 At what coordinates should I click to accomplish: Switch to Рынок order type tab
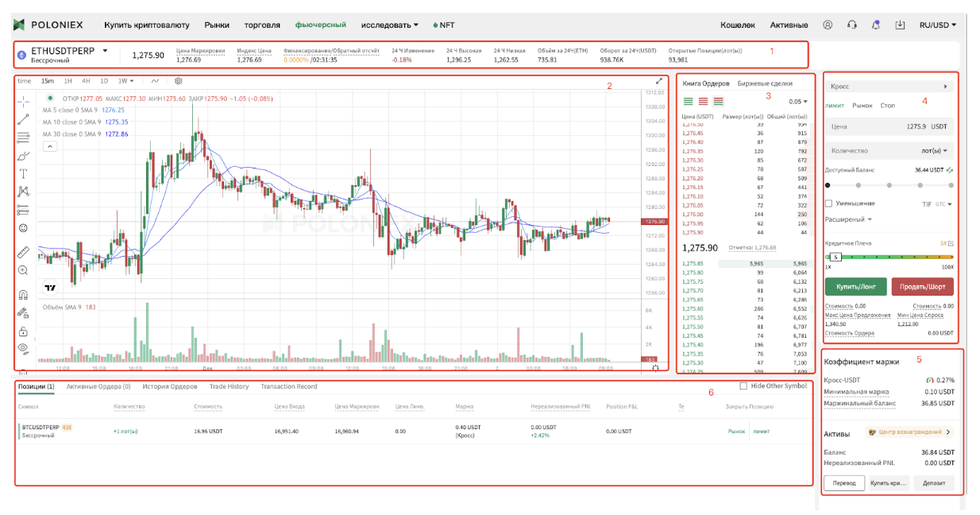862,106
